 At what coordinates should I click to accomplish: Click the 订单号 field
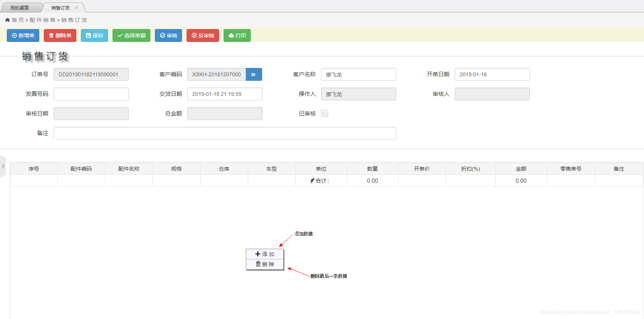[x=91, y=74]
